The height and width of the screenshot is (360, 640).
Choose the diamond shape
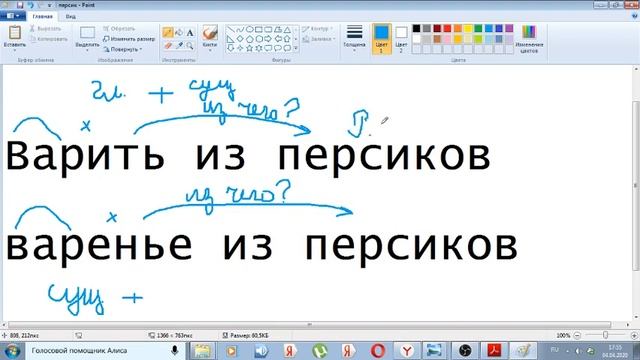coord(240,39)
